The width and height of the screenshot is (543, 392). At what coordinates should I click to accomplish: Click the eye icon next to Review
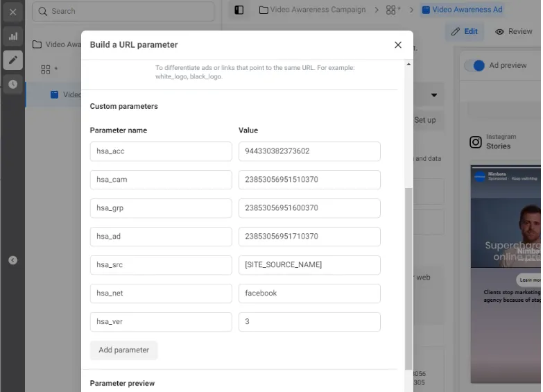coord(499,32)
